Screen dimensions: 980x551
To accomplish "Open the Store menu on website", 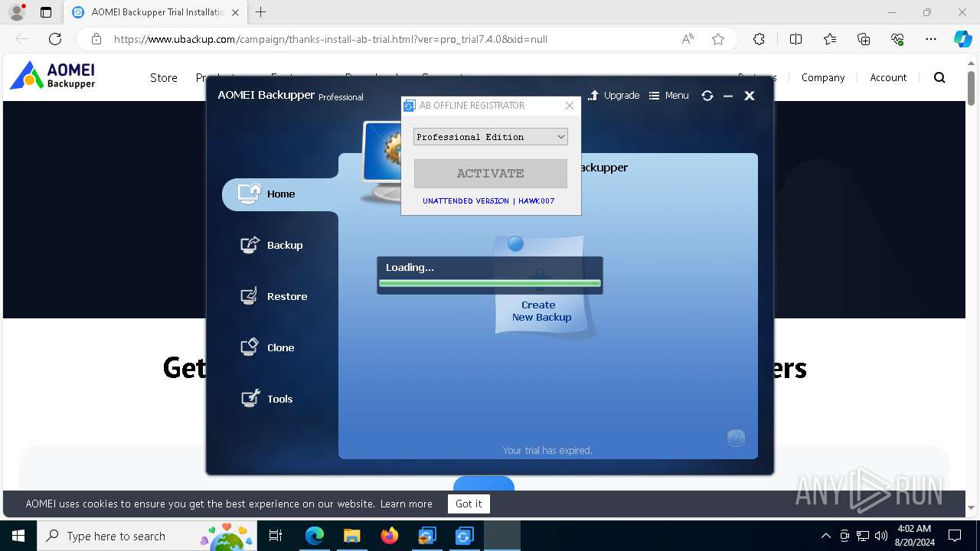I will point(164,77).
